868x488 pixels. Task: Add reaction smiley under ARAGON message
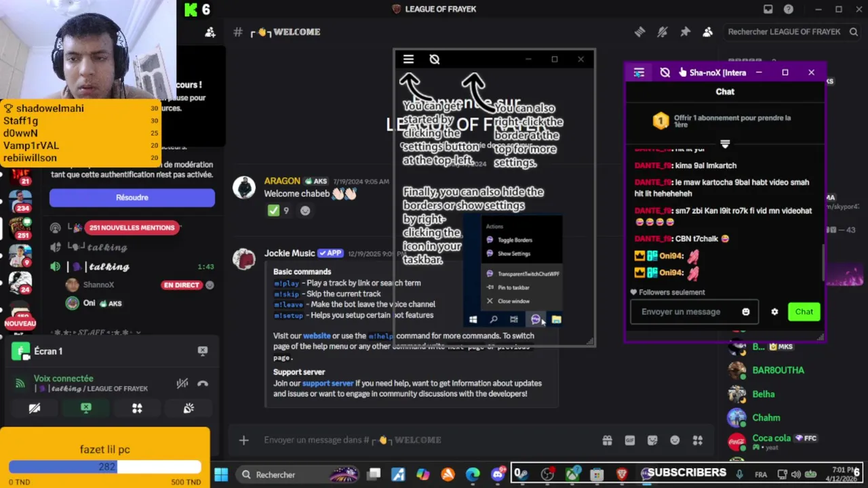[x=305, y=211]
